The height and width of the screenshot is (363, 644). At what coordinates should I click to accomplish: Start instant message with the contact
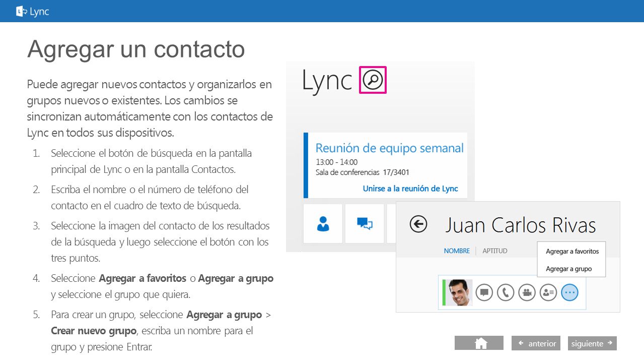(x=484, y=292)
